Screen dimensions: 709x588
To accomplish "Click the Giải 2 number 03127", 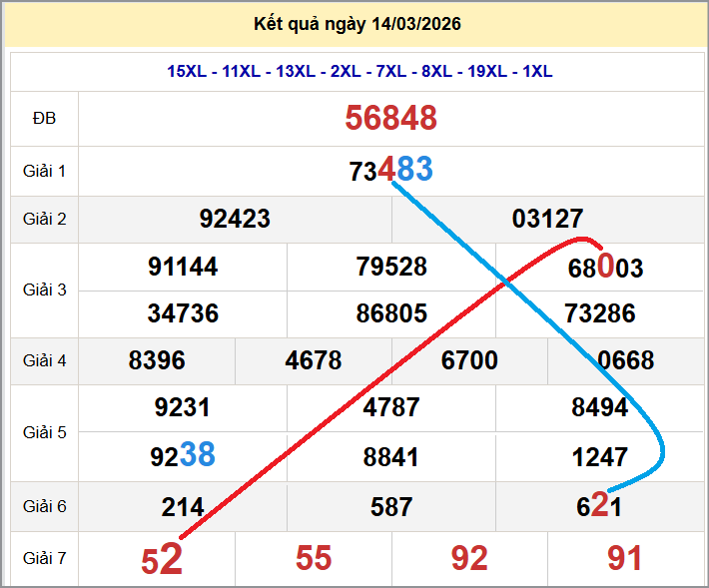I will click(x=547, y=219).
